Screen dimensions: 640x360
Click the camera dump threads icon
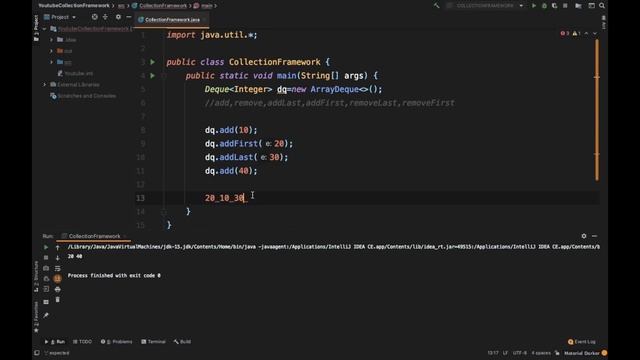(46, 268)
